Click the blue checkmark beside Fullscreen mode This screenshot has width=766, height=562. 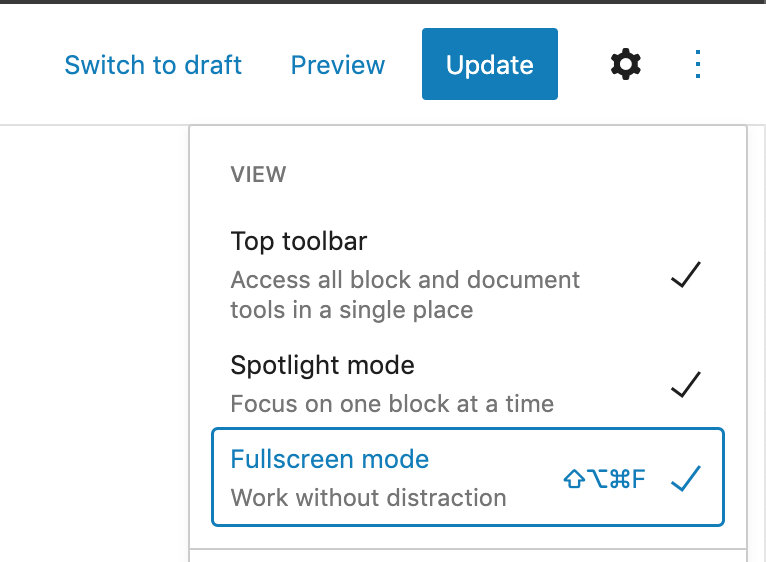[685, 479]
